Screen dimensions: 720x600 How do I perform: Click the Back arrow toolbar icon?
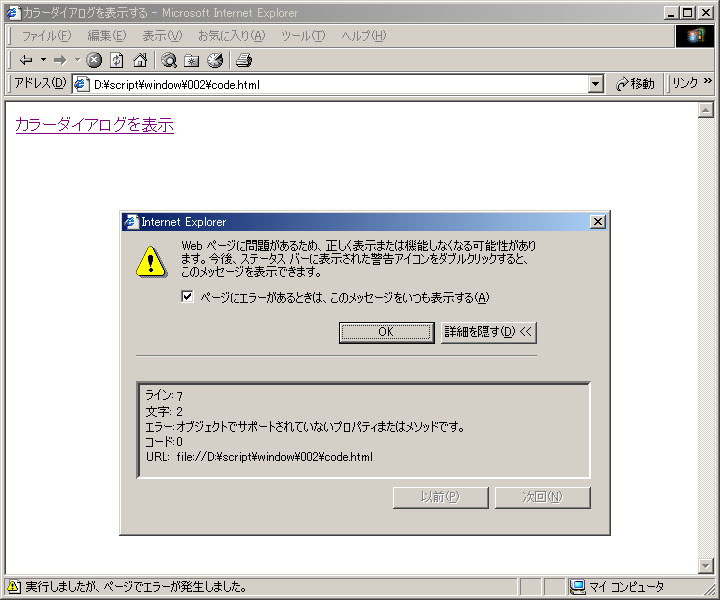[x=26, y=60]
